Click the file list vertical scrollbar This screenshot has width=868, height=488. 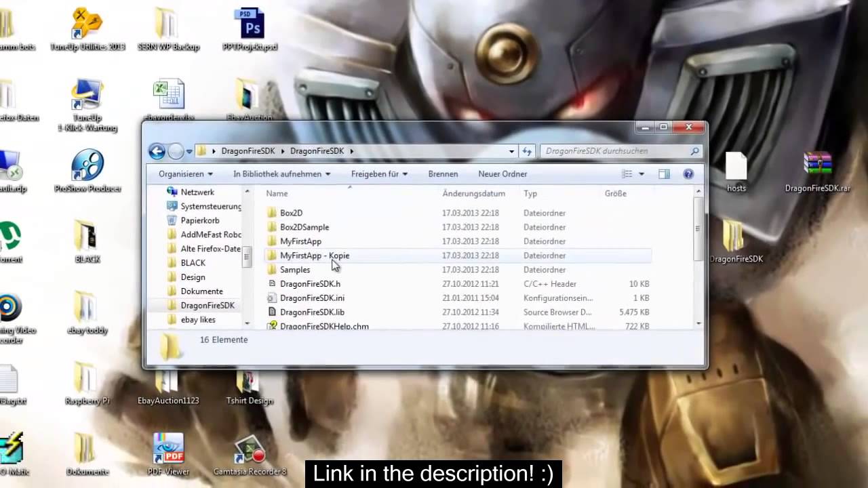698,228
